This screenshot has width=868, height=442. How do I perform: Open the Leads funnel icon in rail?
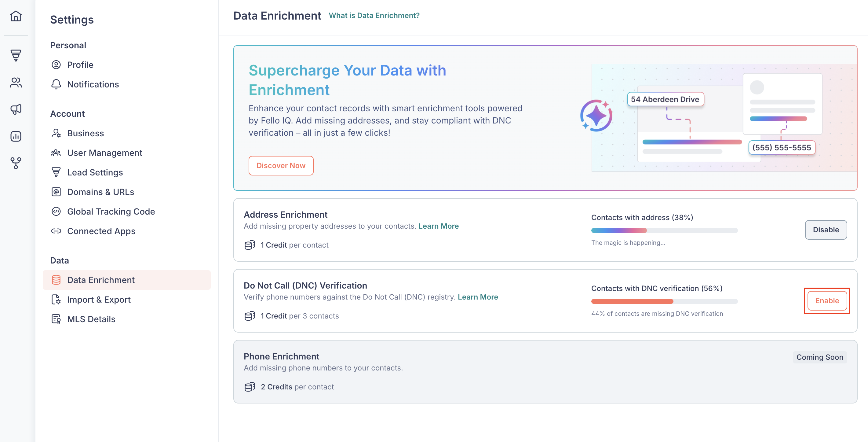(16, 55)
